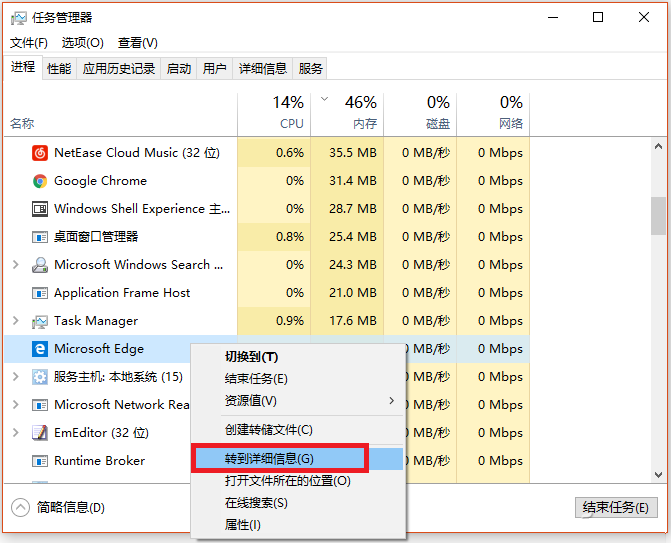671x543 pixels.
Task: Open the 文件(F) menu
Action: pos(29,43)
